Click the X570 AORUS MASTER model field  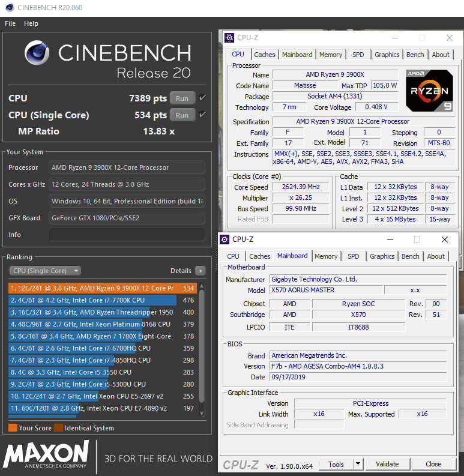pyautogui.click(x=326, y=290)
